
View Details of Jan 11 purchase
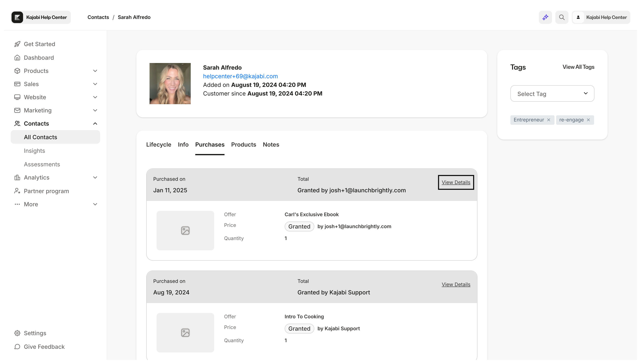[x=456, y=182]
